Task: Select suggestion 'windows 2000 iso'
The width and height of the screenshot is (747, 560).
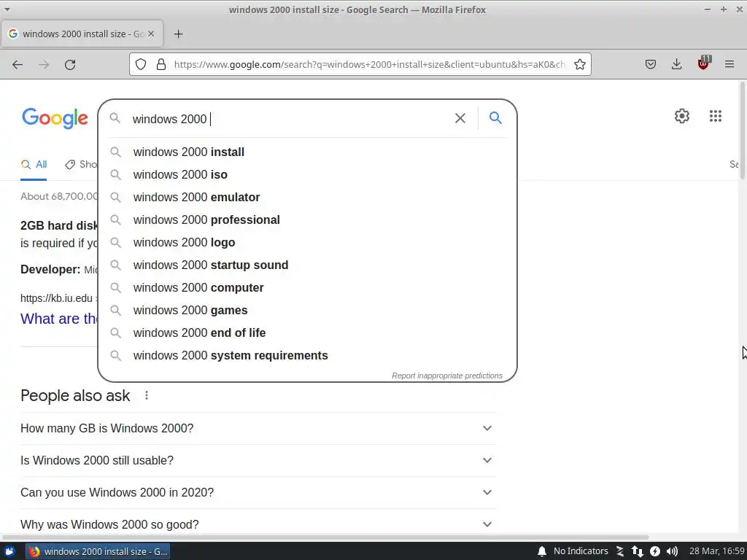Action: click(x=307, y=175)
